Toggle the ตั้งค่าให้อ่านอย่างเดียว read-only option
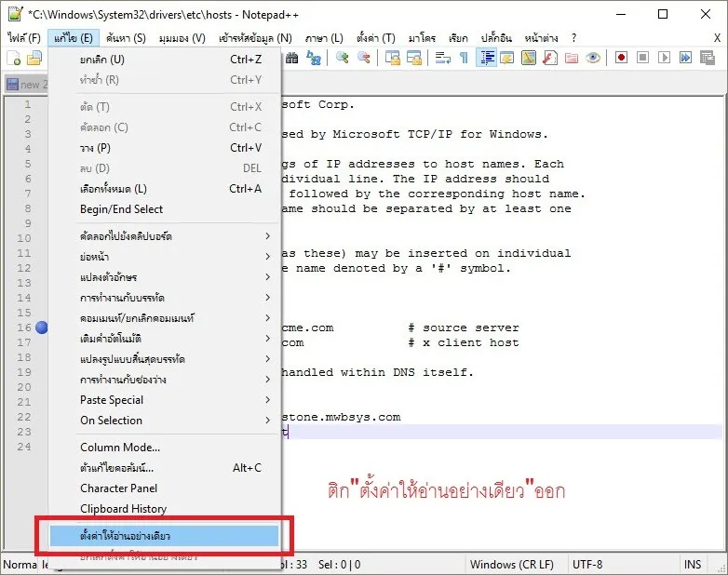The height and width of the screenshot is (575, 728). click(164, 536)
